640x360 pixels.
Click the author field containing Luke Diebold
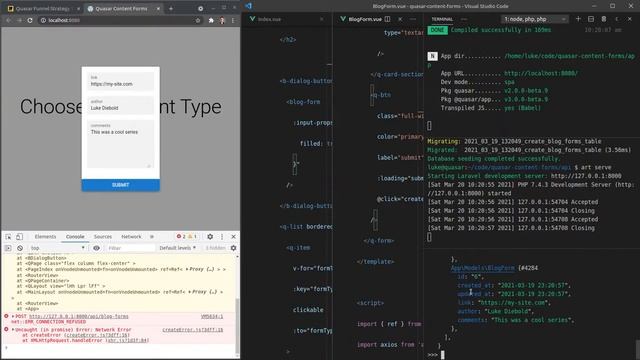[120, 105]
